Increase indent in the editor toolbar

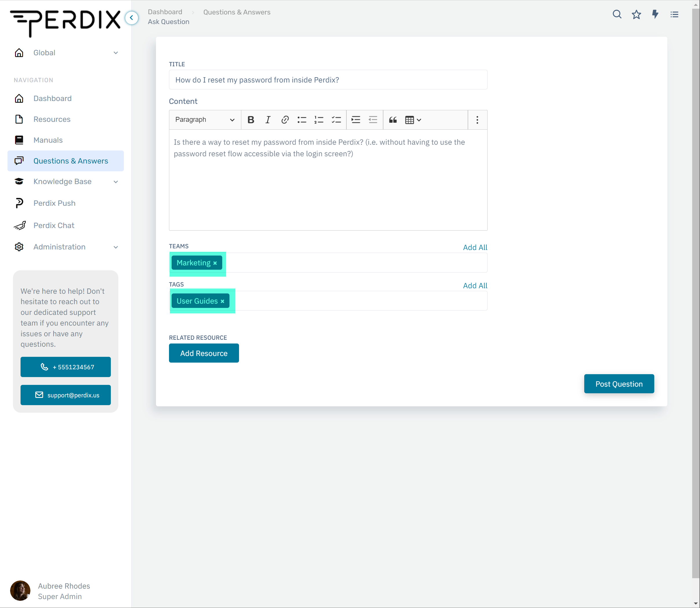tap(356, 120)
